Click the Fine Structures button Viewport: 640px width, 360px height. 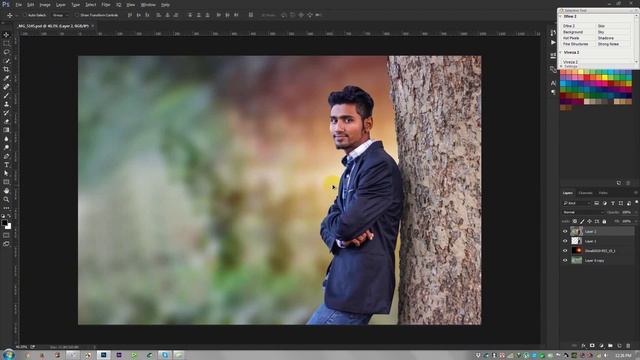(578, 44)
